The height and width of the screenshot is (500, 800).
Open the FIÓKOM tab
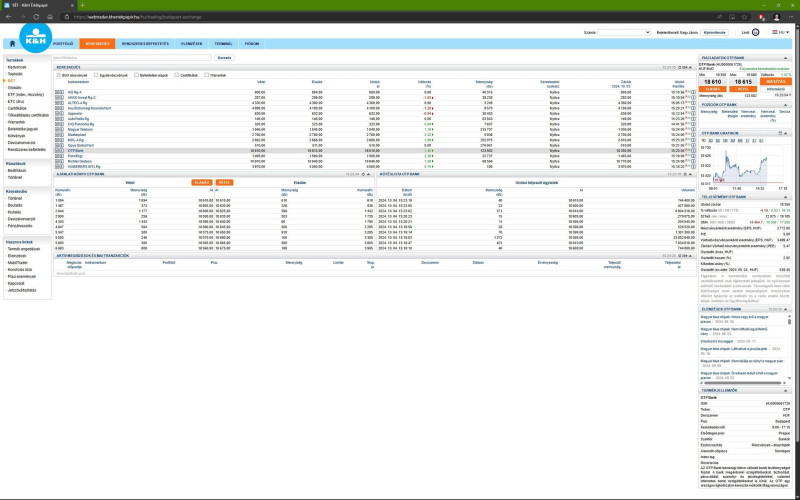[252, 44]
